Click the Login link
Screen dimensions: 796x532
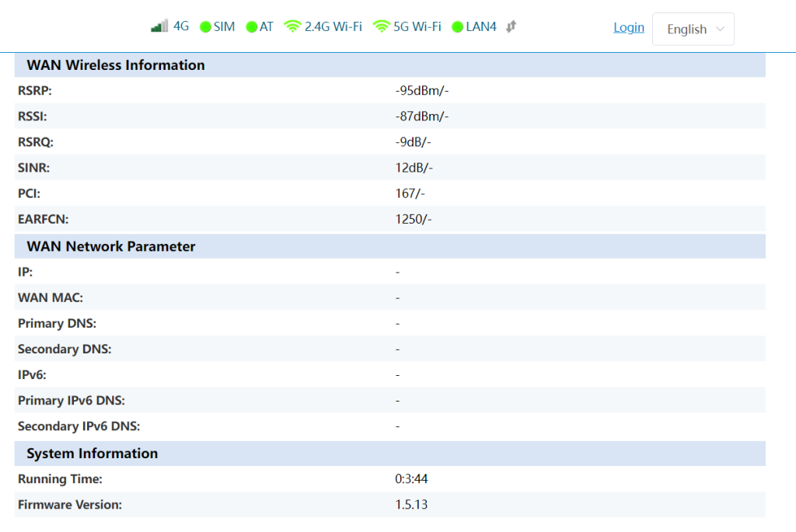tap(628, 27)
